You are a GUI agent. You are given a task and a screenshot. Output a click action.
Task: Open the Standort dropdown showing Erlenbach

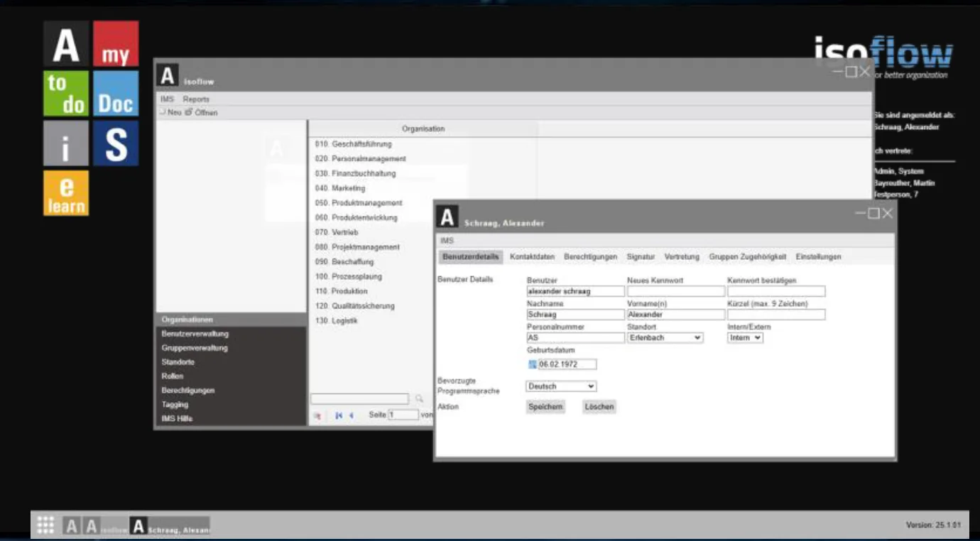665,338
